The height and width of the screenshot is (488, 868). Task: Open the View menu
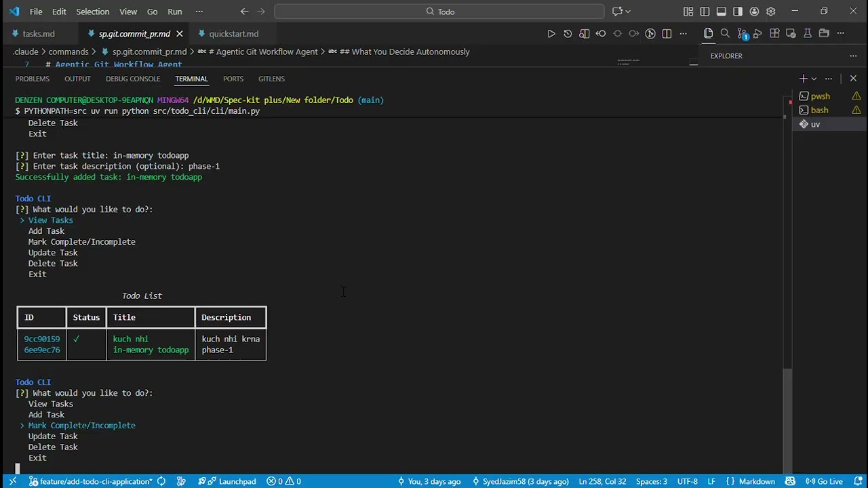(128, 12)
